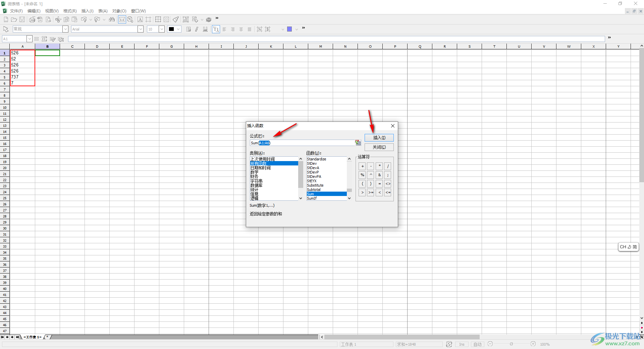
Task: Toggle Italic formatting
Action: coord(197,29)
